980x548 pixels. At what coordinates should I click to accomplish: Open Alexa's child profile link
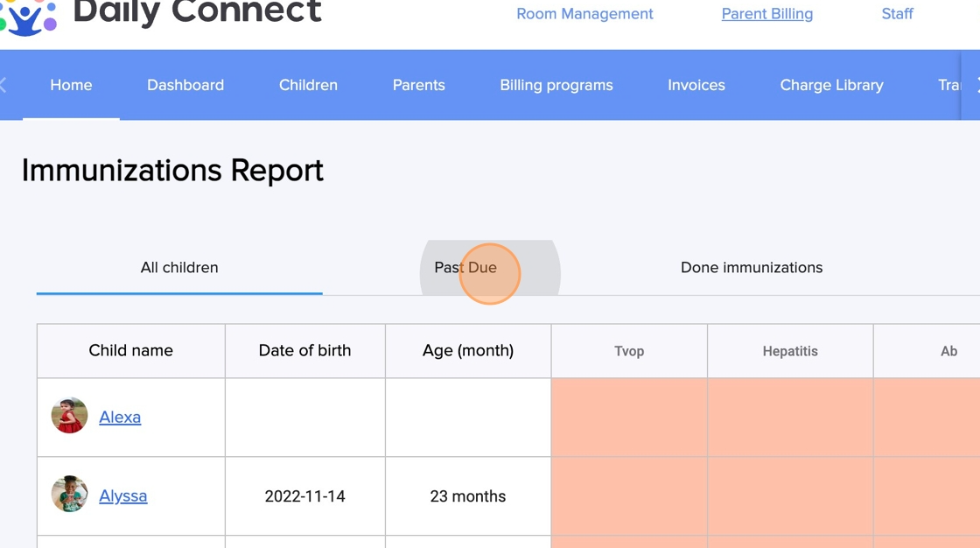(120, 418)
